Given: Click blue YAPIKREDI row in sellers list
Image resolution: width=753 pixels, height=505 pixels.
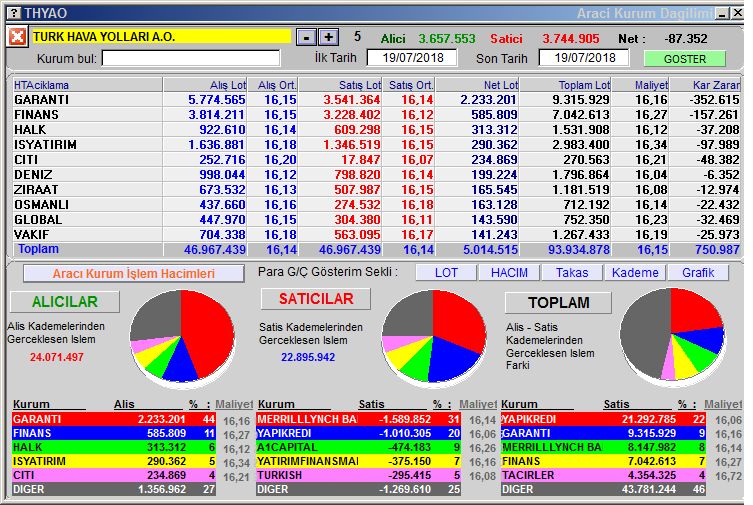Looking at the screenshot, I should pyautogui.click(x=358, y=433).
